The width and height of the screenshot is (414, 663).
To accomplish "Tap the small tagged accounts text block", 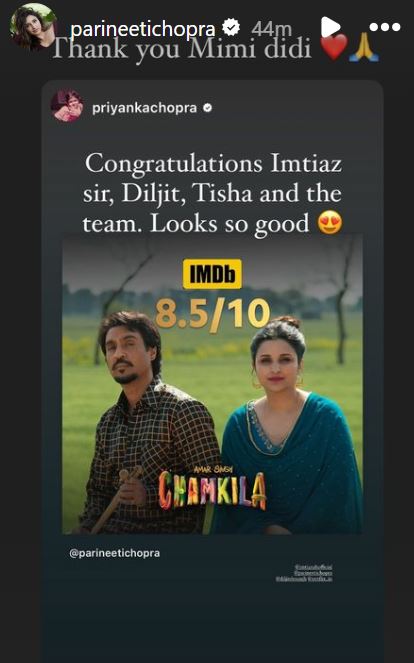I will (x=304, y=573).
